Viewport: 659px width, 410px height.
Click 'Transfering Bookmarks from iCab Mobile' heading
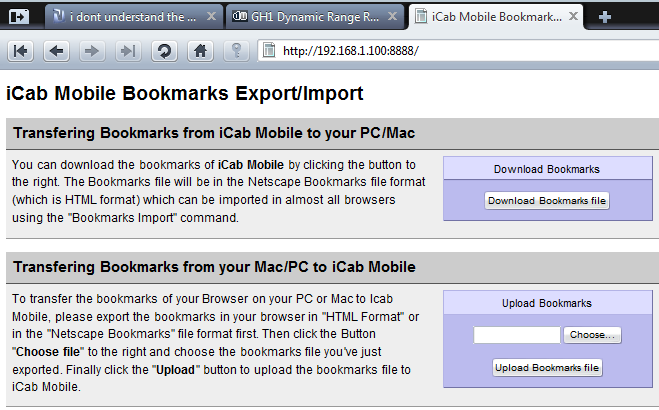tap(214, 133)
